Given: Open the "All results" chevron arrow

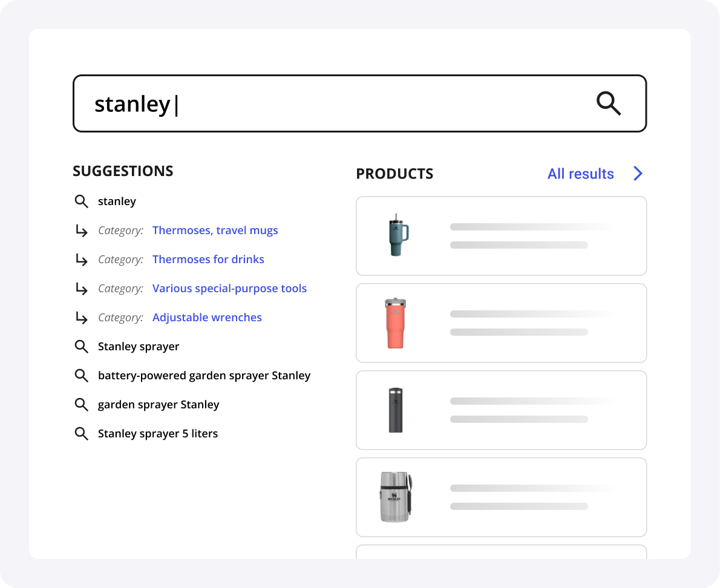Looking at the screenshot, I should [637, 174].
